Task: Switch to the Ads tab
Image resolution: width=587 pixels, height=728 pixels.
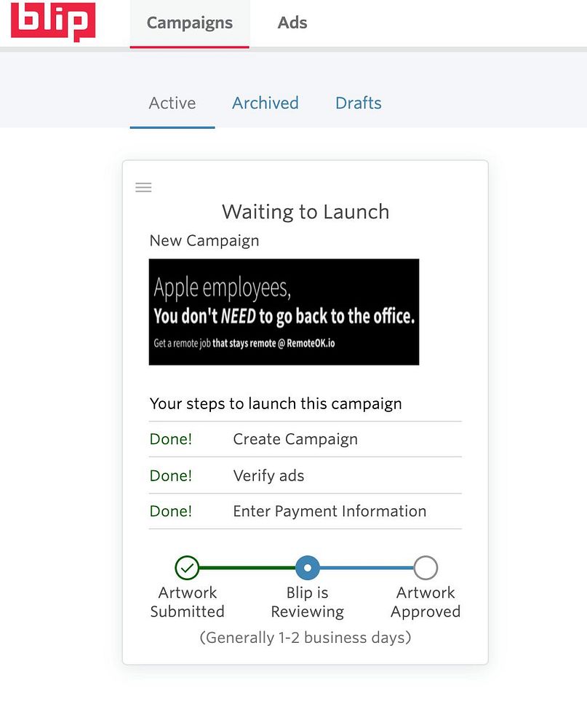Action: click(292, 23)
